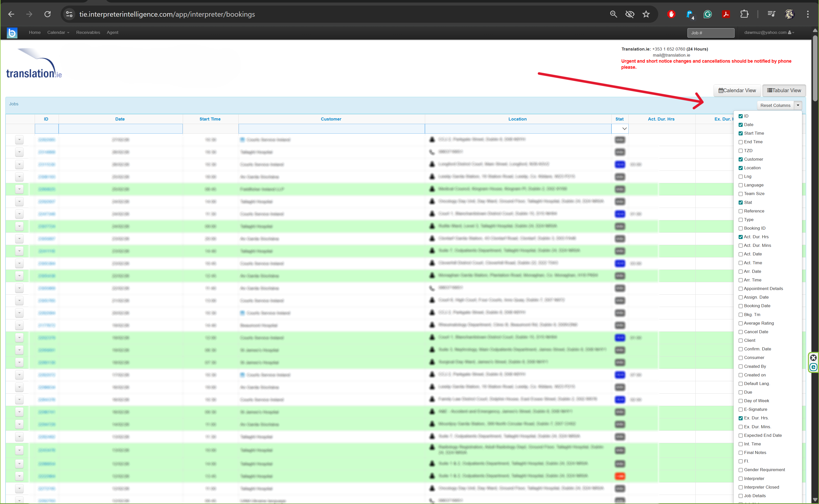The width and height of the screenshot is (819, 504).
Task: Open the dropdown arrow beside Reset Columns
Action: (x=798, y=105)
